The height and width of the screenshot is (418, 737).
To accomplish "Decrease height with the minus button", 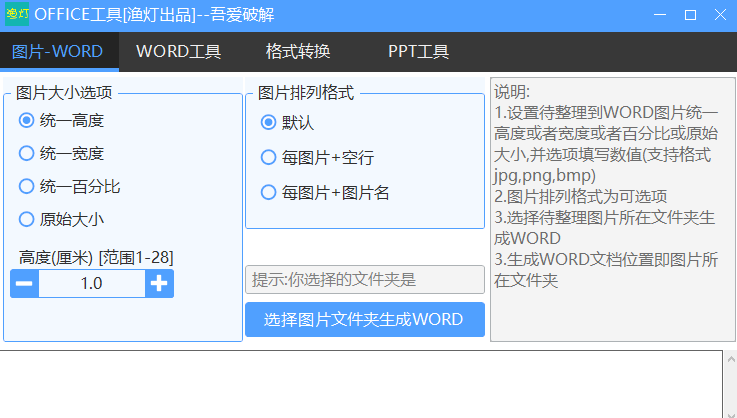I will [x=24, y=284].
